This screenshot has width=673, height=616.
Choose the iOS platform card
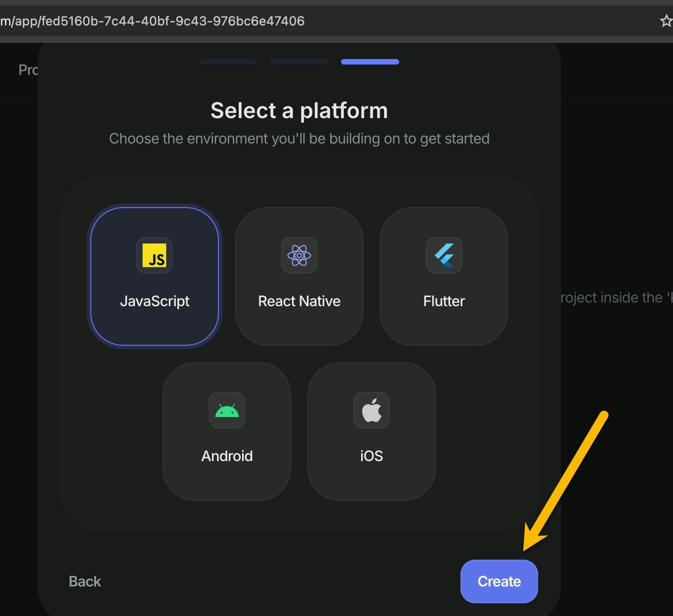tap(371, 432)
